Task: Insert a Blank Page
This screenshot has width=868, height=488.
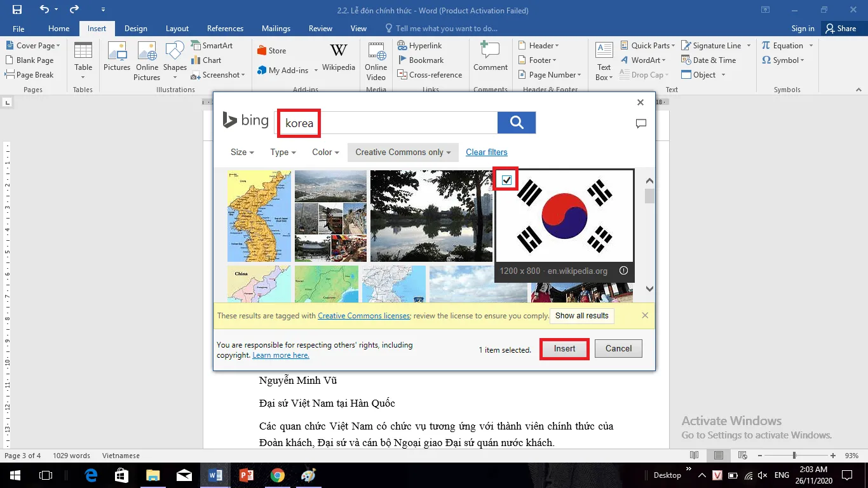Action: coord(30,60)
